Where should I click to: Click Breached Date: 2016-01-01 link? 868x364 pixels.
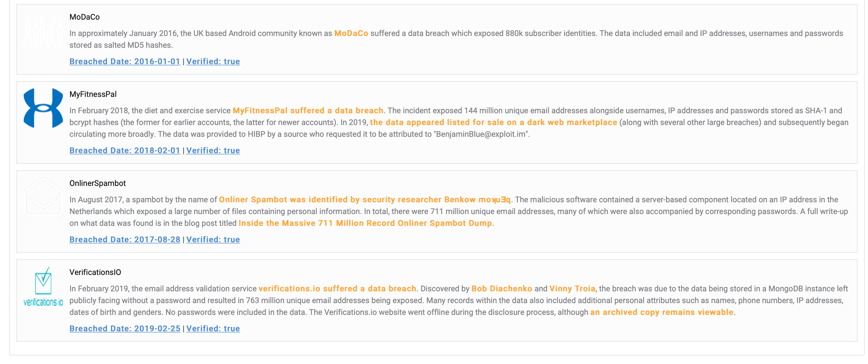(125, 61)
